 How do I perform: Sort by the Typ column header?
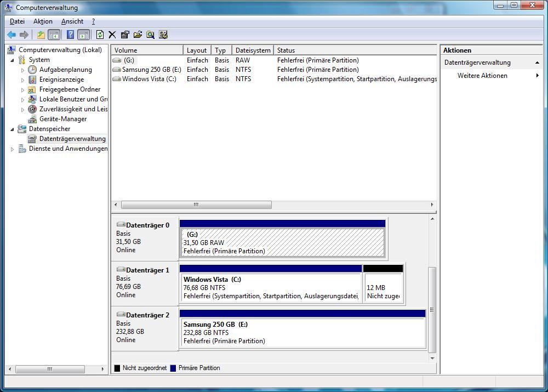pos(221,50)
